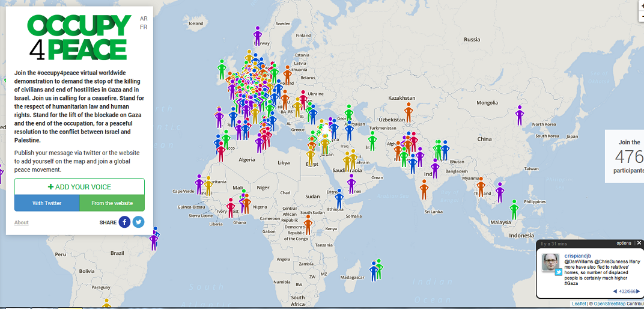The image size is (644, 309).
Task: Close the tweet popup
Action: coord(639,243)
